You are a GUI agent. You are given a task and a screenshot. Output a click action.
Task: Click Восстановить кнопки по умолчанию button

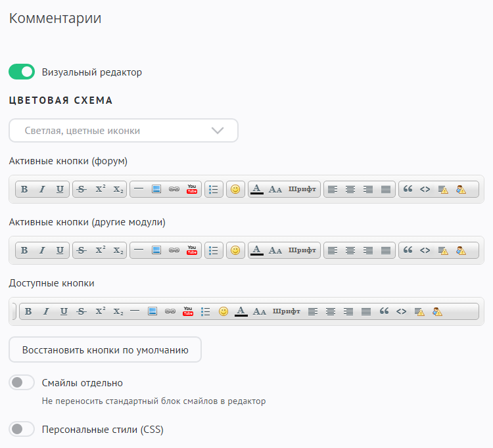pyautogui.click(x=105, y=350)
